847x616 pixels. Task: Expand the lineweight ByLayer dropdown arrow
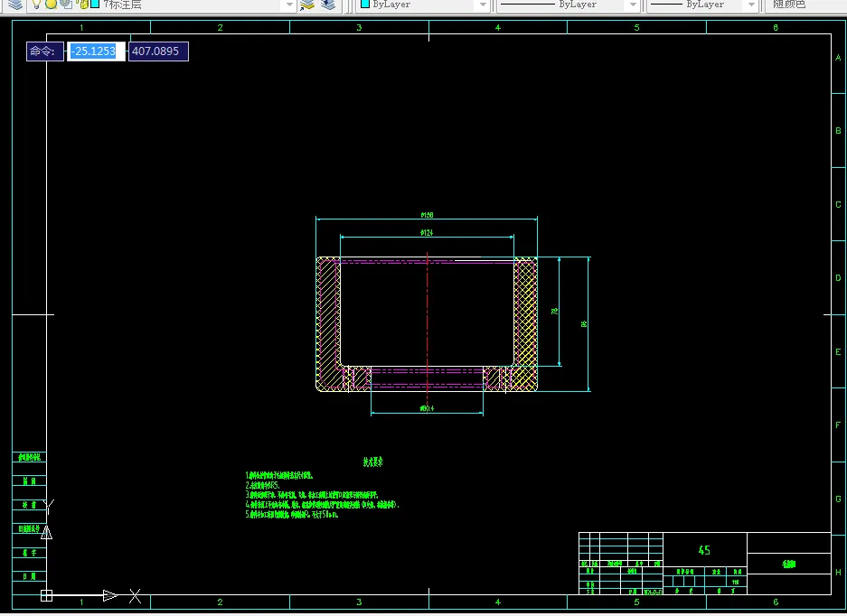tap(751, 5)
